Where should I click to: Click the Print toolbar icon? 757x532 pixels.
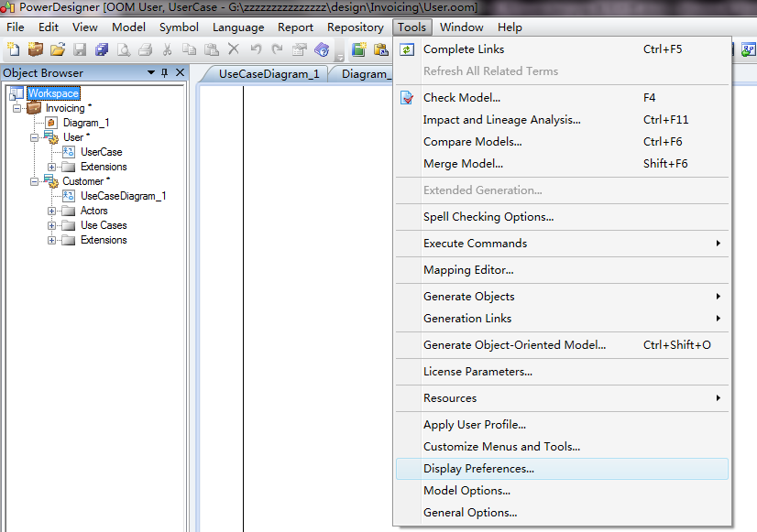click(146, 49)
